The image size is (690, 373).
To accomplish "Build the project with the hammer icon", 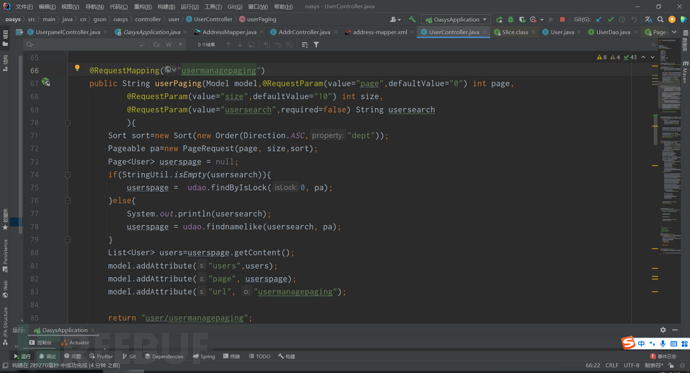I will [x=412, y=19].
